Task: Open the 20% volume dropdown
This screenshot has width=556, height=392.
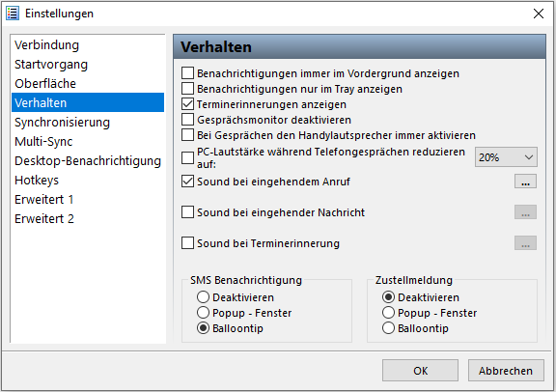Action: point(506,156)
